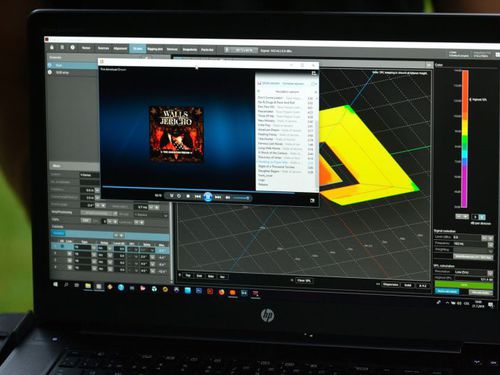Open File Explorer from the taskbar
Screen dimensions: 500x375
(88, 286)
